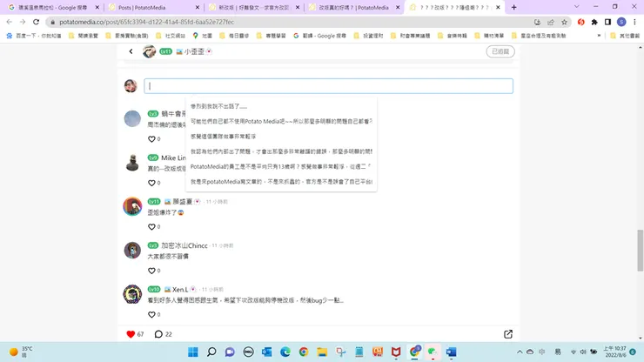Bookmark this page with the star icon
Image resolution: width=644 pixels, height=362 pixels.
pos(564,22)
